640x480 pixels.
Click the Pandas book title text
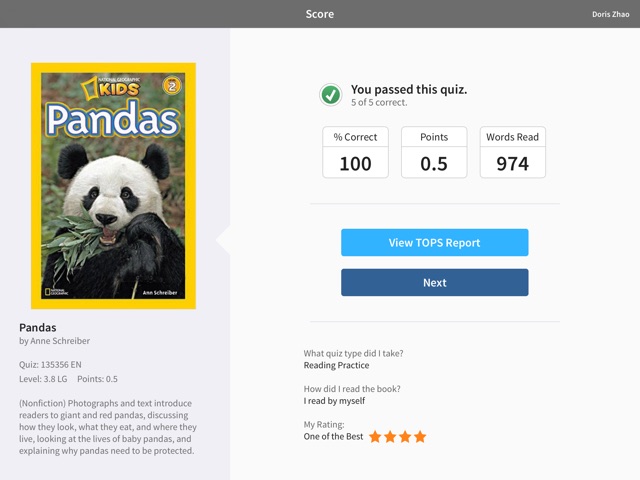pyautogui.click(x=38, y=328)
